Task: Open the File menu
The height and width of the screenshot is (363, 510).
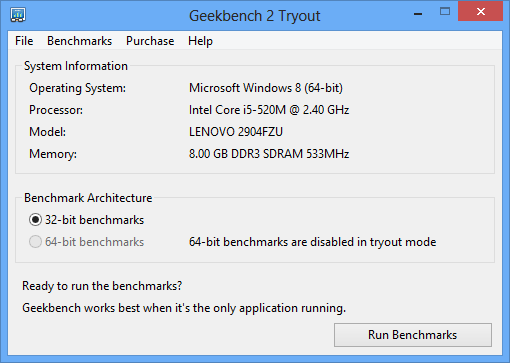Action: (24, 41)
